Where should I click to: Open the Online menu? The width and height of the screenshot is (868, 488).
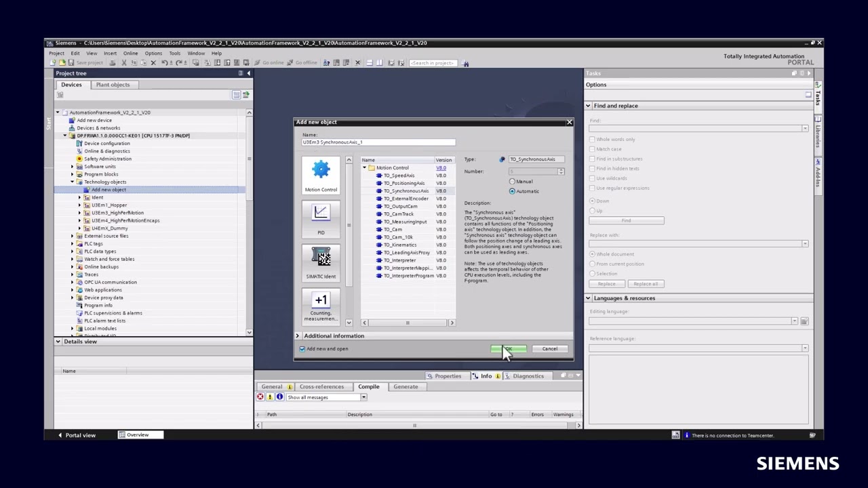tap(130, 54)
